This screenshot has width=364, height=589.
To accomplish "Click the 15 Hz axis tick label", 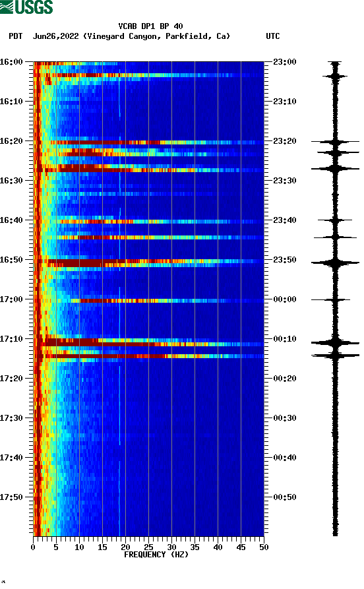I will coord(102,547).
